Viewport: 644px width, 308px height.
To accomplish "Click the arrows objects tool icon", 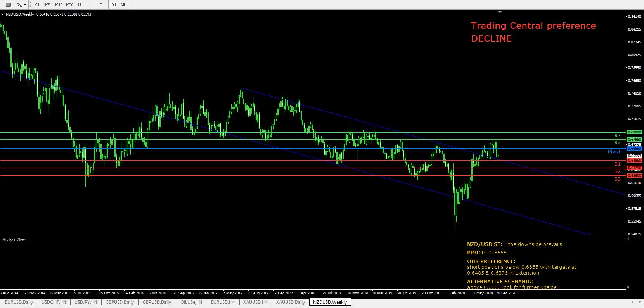I will pyautogui.click(x=19, y=5).
